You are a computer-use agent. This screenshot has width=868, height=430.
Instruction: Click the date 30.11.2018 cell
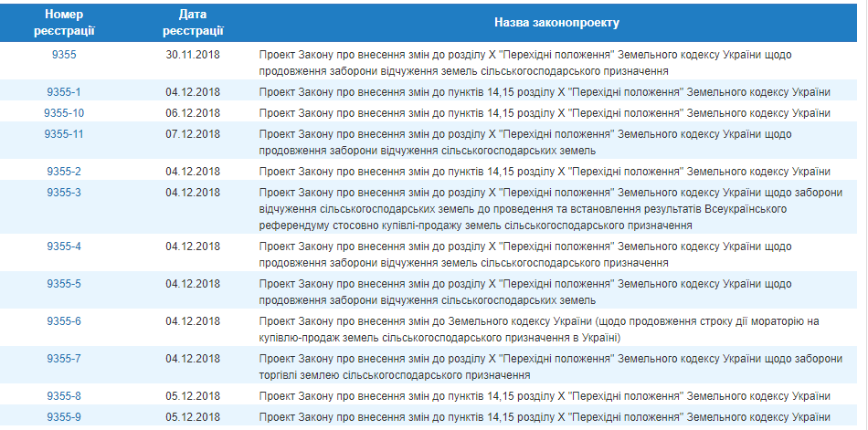coord(193,55)
